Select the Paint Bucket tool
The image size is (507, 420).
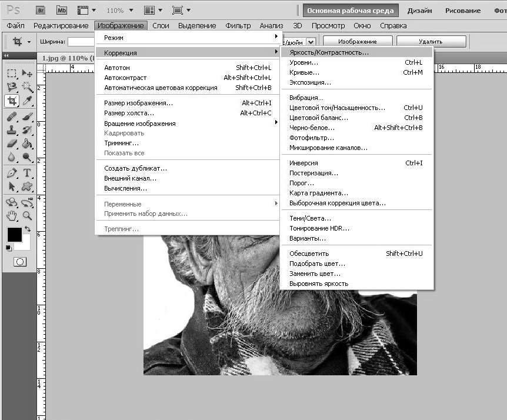27,143
